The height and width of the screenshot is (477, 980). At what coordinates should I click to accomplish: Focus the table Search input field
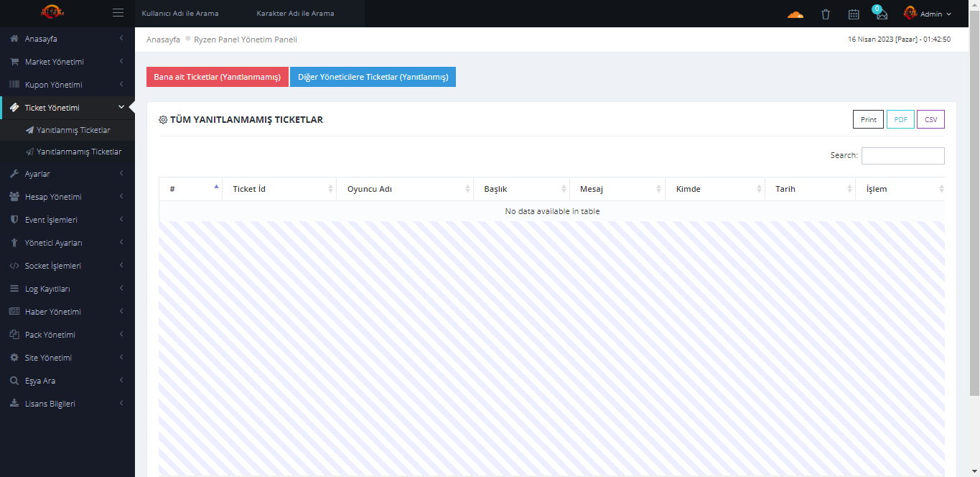tap(903, 155)
